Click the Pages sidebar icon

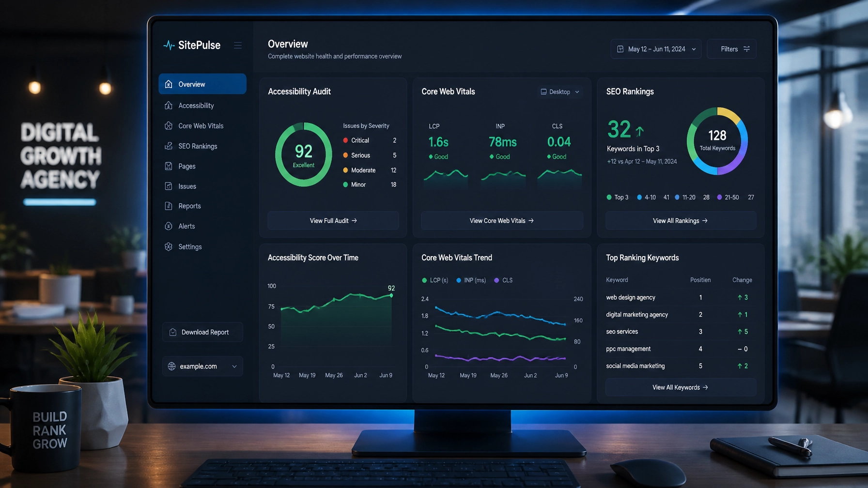(x=169, y=166)
